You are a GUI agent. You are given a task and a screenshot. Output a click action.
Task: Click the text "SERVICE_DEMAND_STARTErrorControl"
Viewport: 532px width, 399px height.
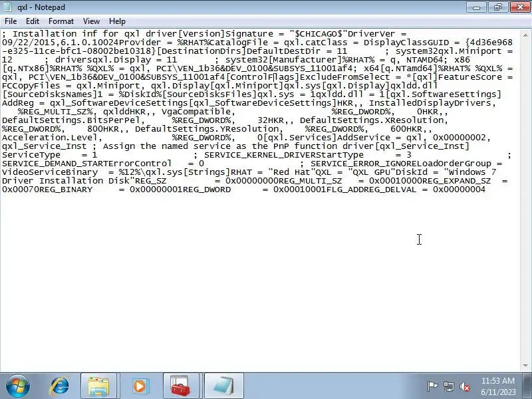click(x=86, y=164)
